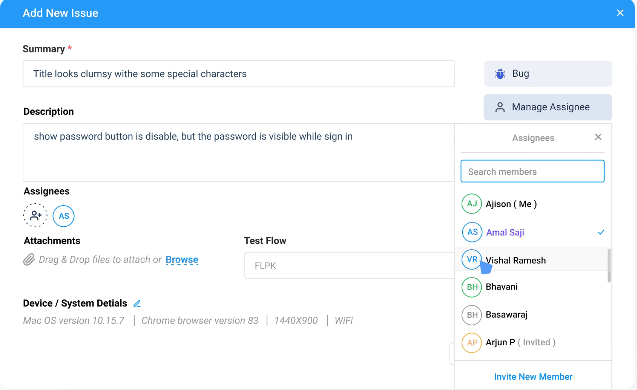This screenshot has width=637, height=390.
Task: Click the AJ avatar in members list
Action: point(472,204)
